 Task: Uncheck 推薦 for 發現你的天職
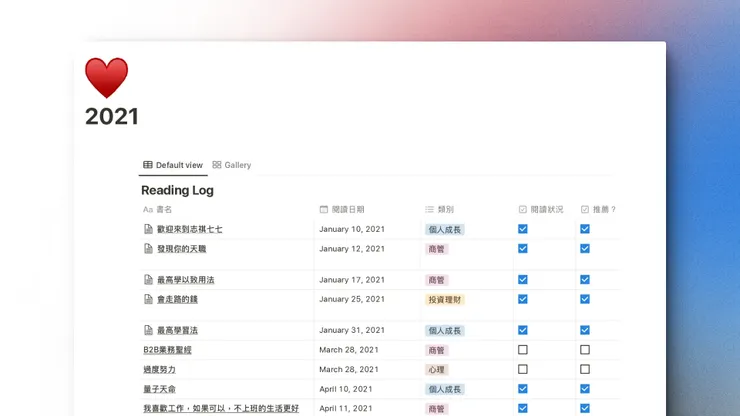click(585, 248)
